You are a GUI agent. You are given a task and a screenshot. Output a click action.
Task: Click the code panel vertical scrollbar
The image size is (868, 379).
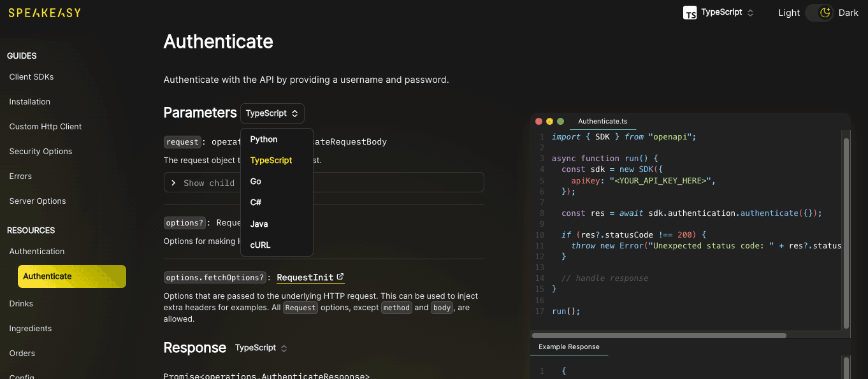tap(846, 232)
